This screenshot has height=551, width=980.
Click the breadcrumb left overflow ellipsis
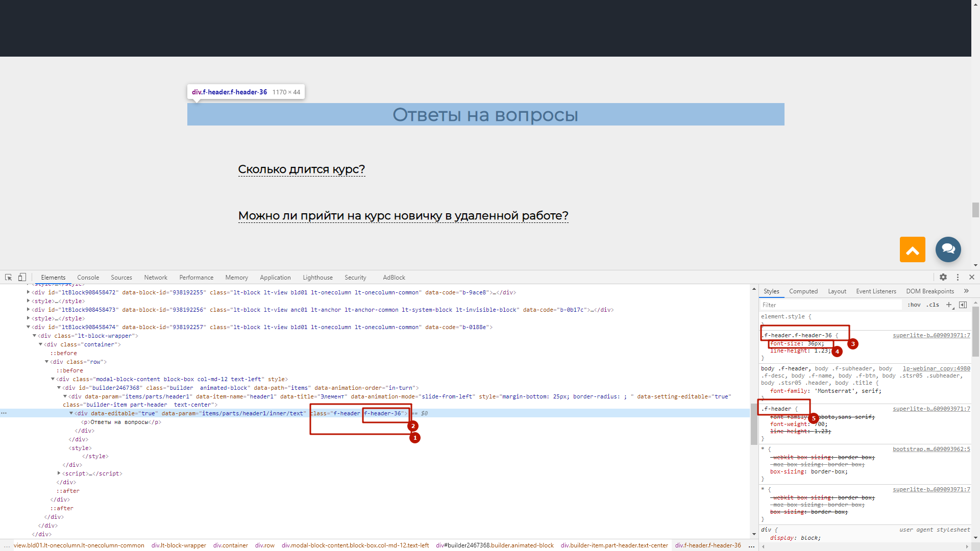pos(7,545)
